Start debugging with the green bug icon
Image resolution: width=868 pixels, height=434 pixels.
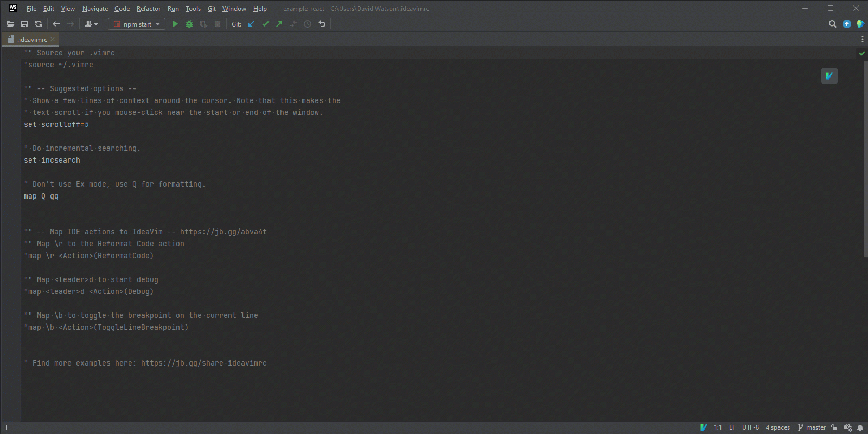[189, 24]
